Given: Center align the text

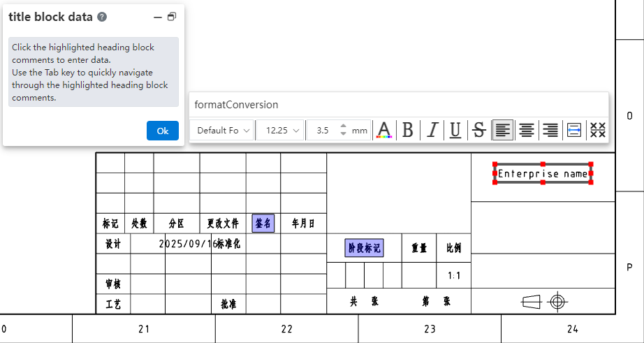Looking at the screenshot, I should pos(527,130).
